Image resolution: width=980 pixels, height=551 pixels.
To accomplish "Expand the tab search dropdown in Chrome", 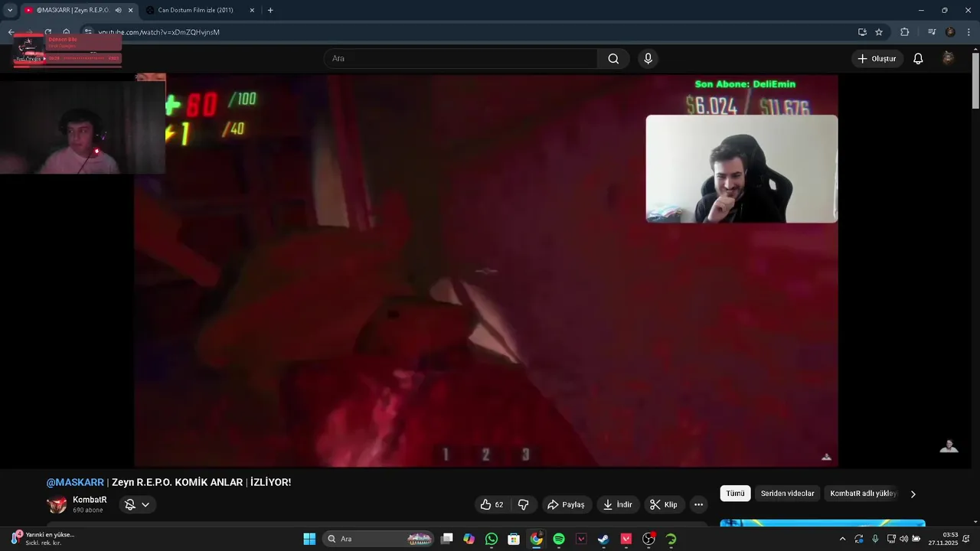I will coord(10,10).
